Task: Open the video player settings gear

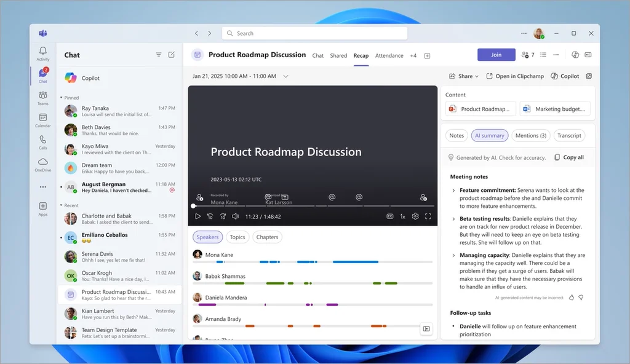Action: 415,216
